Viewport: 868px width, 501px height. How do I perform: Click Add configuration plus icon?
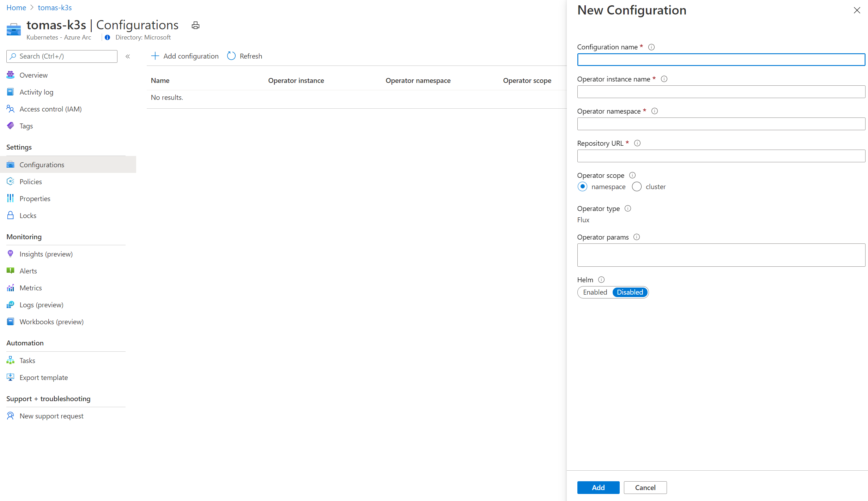[155, 56]
